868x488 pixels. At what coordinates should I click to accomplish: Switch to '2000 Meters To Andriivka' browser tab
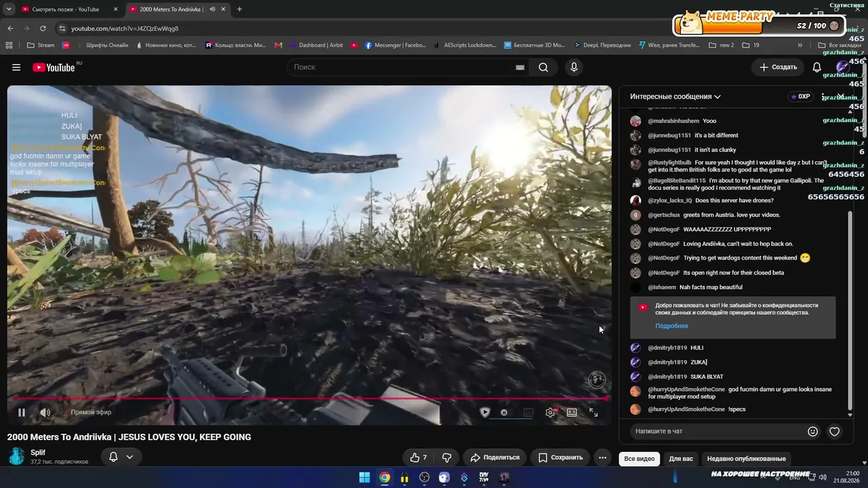click(x=172, y=9)
